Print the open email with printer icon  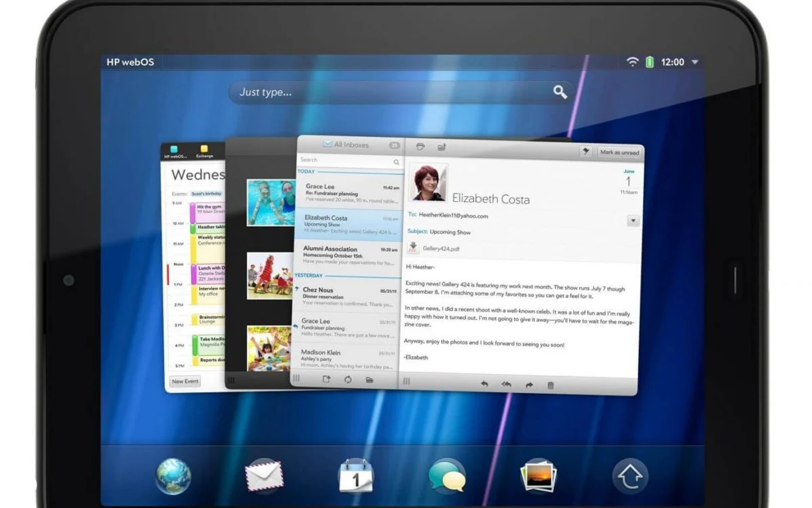420,146
